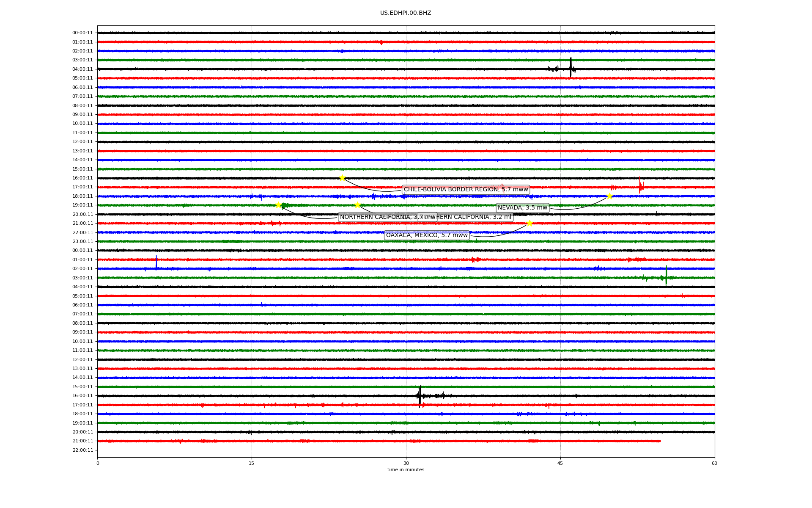The width and height of the screenshot is (812, 508).
Task: Click the yellow star for the Nevada event
Action: pyautogui.click(x=609, y=196)
